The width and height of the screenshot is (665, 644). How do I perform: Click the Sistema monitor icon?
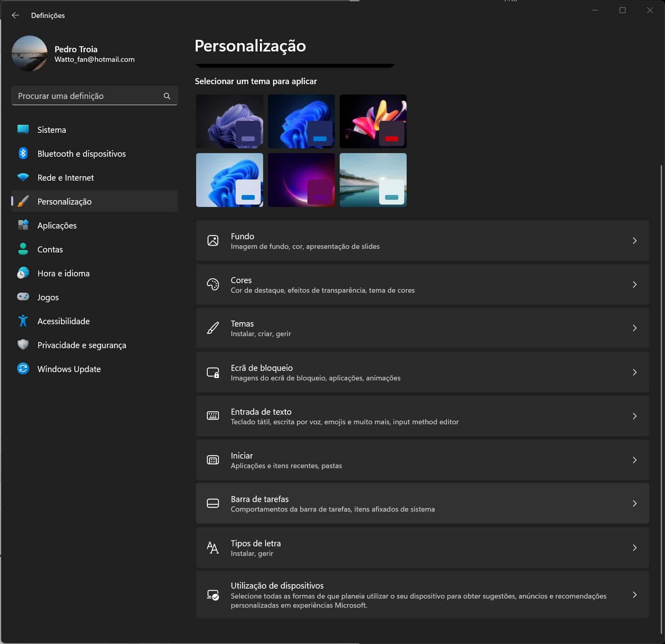pos(23,130)
